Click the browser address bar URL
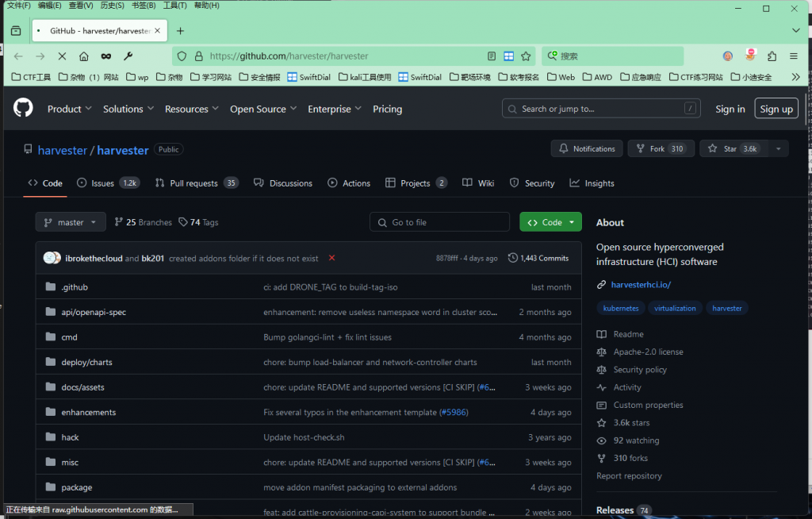812x519 pixels. (x=289, y=56)
